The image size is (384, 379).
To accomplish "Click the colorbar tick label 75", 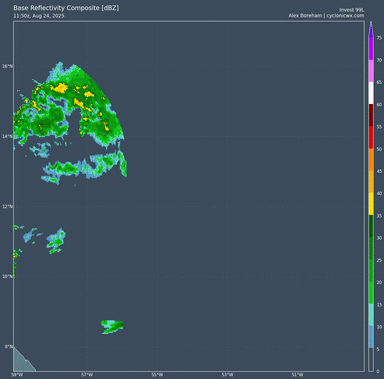I will [x=379, y=38].
